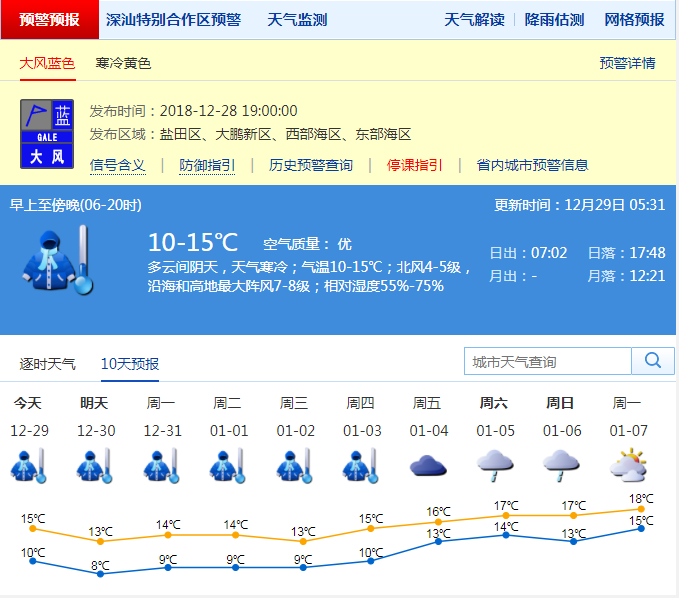
Task: Click the blue gale warning signal icon
Action: tap(47, 133)
